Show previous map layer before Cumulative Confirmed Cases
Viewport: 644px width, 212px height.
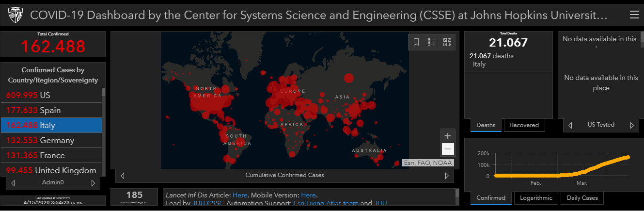click(123, 176)
